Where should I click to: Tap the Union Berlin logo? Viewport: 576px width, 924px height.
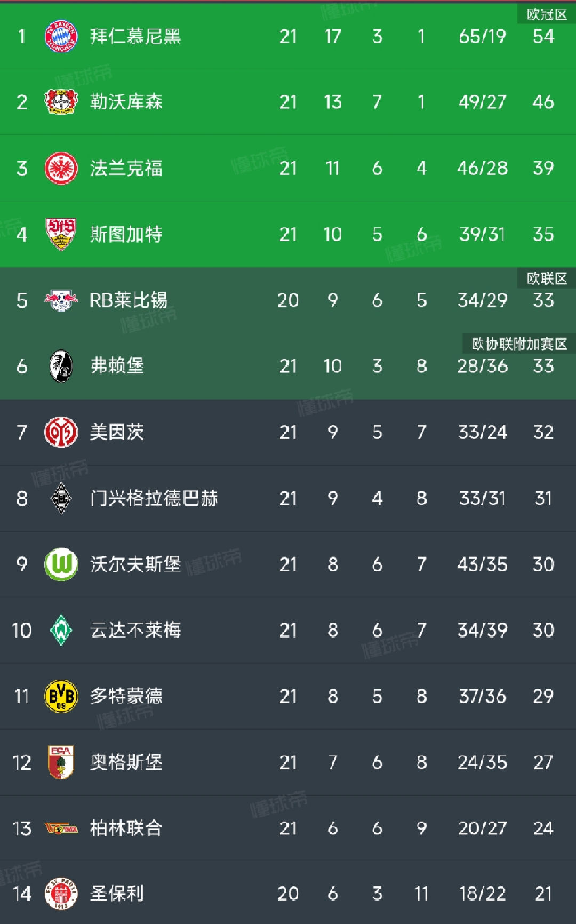61,829
